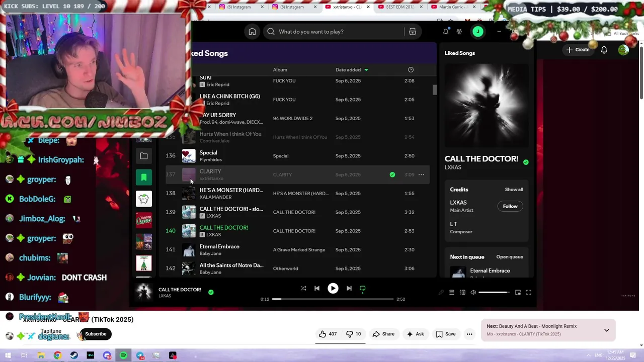Toggle shuffle in Spotify player
This screenshot has height=362, width=644.
[303, 289]
